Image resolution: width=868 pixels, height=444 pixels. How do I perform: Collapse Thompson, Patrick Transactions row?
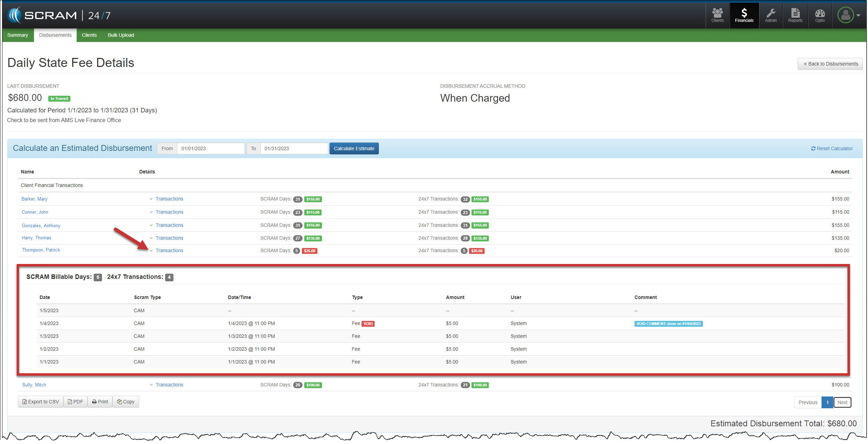pos(169,250)
